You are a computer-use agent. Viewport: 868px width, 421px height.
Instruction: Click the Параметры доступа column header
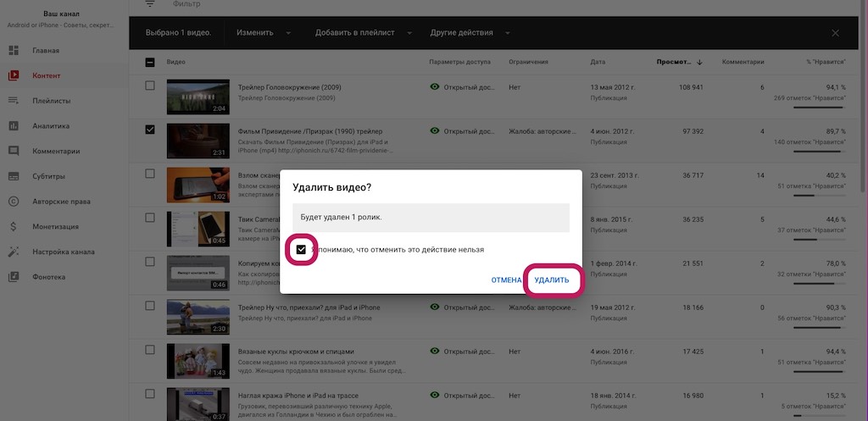pyautogui.click(x=459, y=62)
